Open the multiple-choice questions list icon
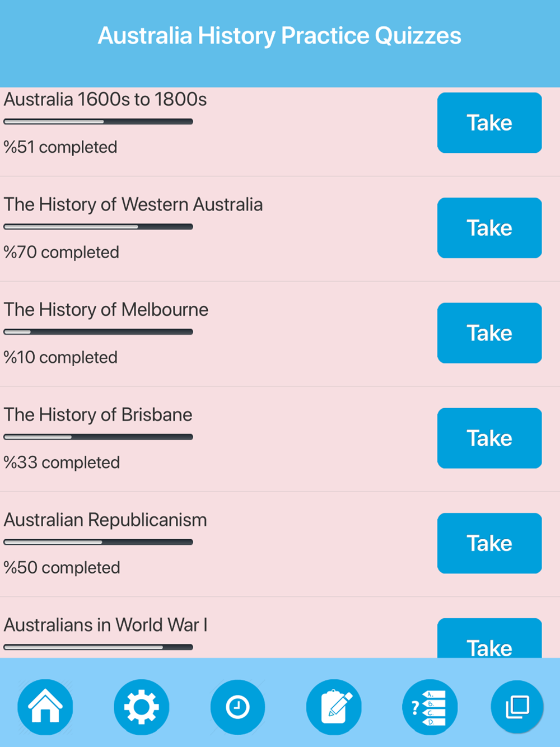Screen dimensions: 560x747 tap(430, 707)
